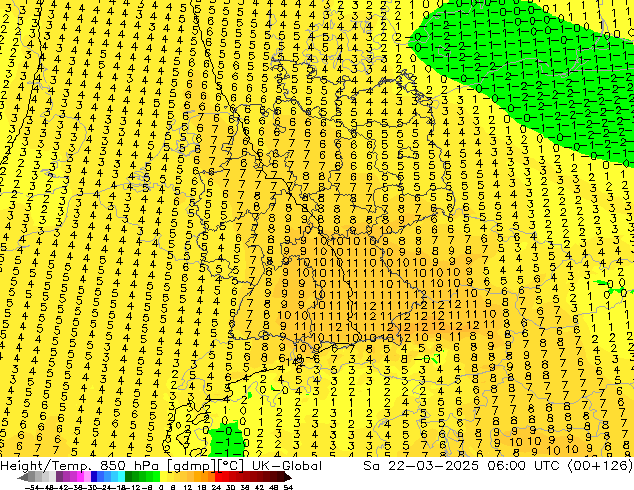
Task: Click the bright magenta swatch in the legend
Action: (x=80, y=477)
